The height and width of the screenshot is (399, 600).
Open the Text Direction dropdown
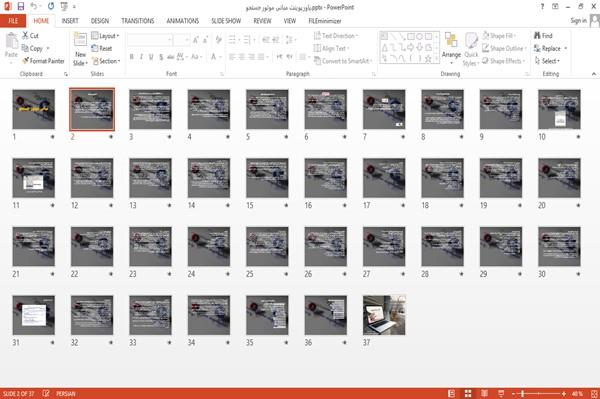click(x=336, y=36)
